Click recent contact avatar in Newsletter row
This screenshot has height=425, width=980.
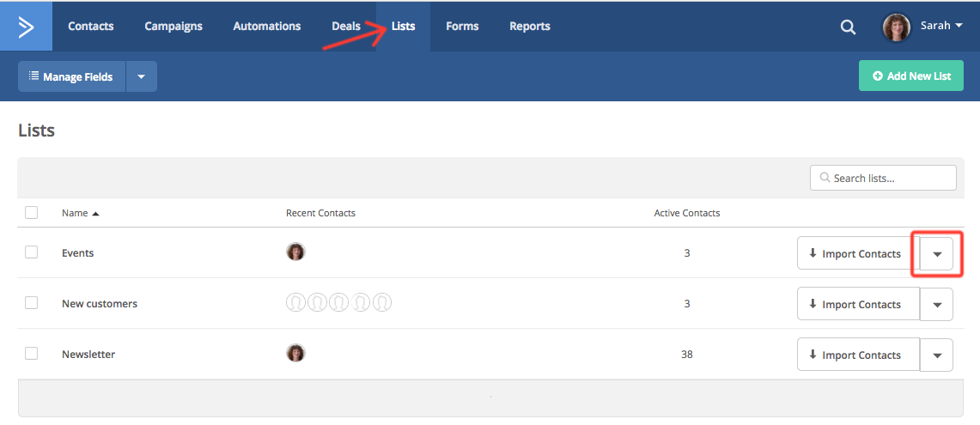[x=295, y=354]
